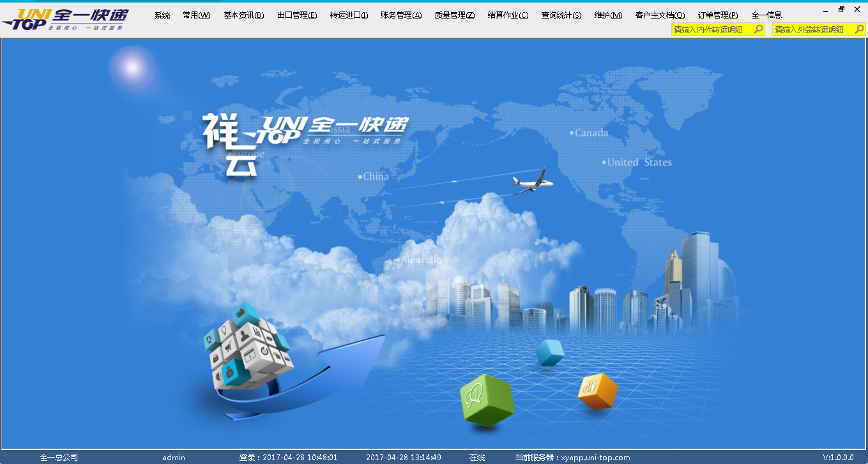Open the 维护(M) menu
The height and width of the screenshot is (464, 868).
click(x=608, y=15)
